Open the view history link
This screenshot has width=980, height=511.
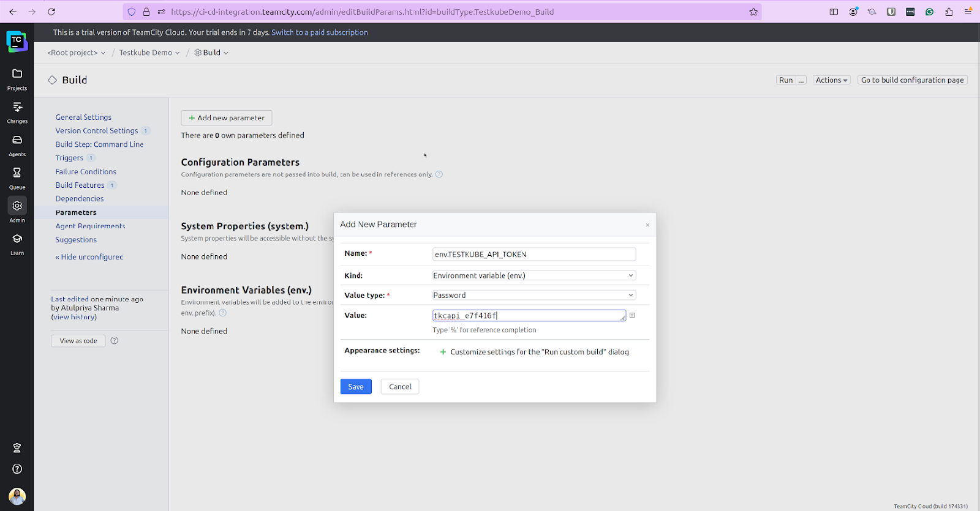click(74, 317)
